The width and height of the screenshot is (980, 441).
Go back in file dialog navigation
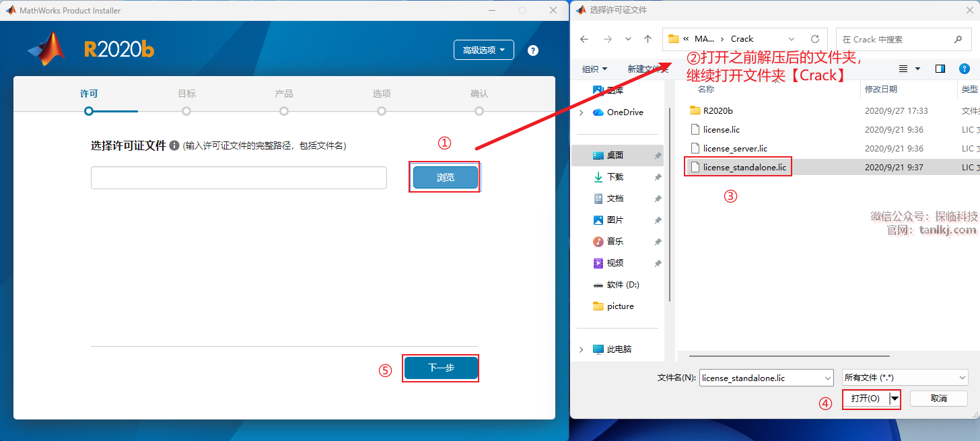(x=584, y=39)
